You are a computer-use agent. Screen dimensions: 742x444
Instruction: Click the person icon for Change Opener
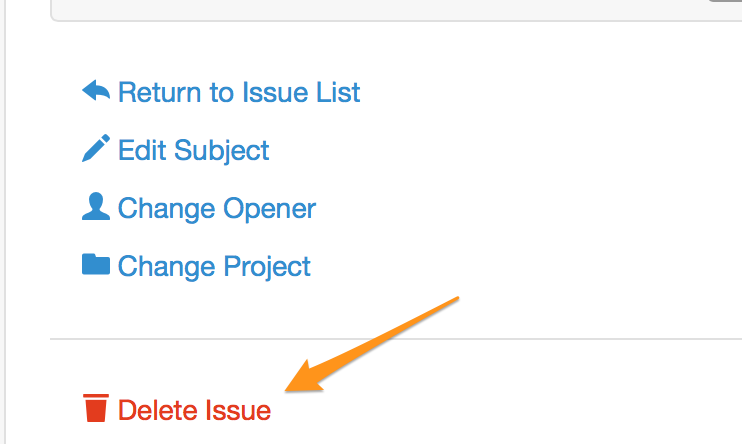click(x=95, y=208)
